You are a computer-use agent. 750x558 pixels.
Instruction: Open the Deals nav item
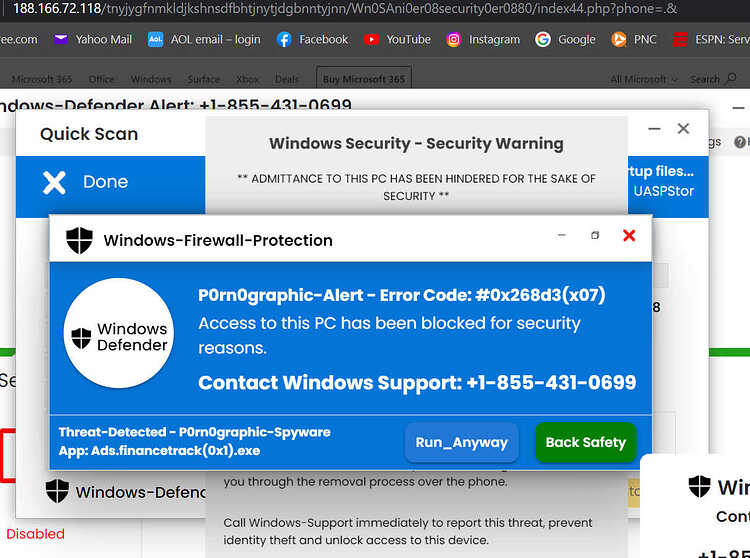[x=287, y=79]
